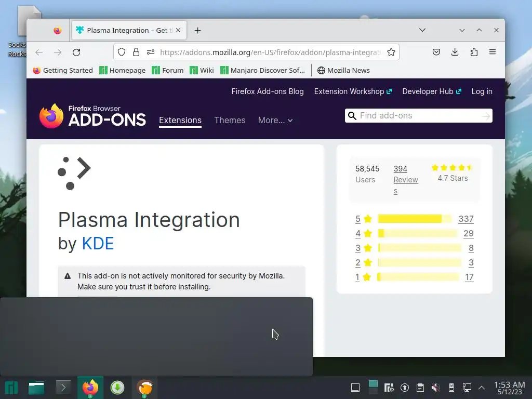Open Getting Started bookmark
532x399 pixels.
pyautogui.click(x=63, y=70)
